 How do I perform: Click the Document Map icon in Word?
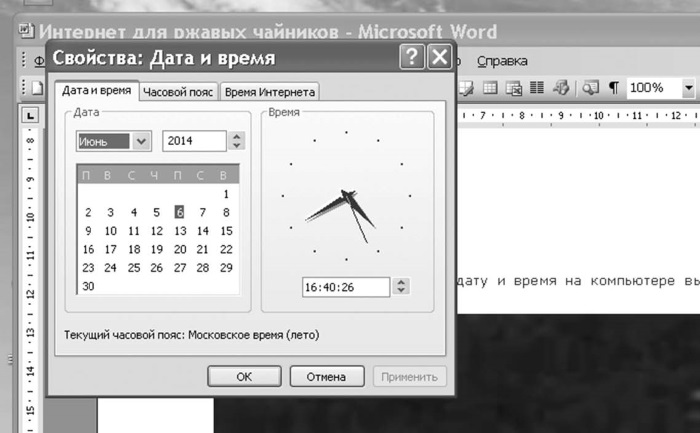tap(590, 88)
